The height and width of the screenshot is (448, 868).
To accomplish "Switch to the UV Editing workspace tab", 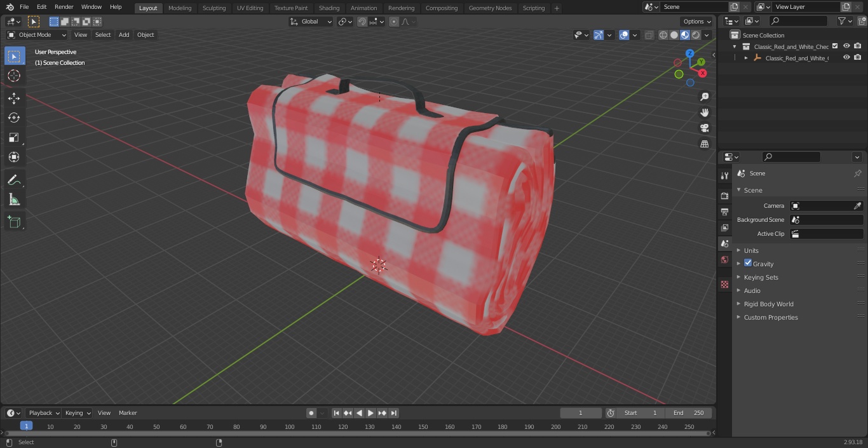I will tap(250, 8).
